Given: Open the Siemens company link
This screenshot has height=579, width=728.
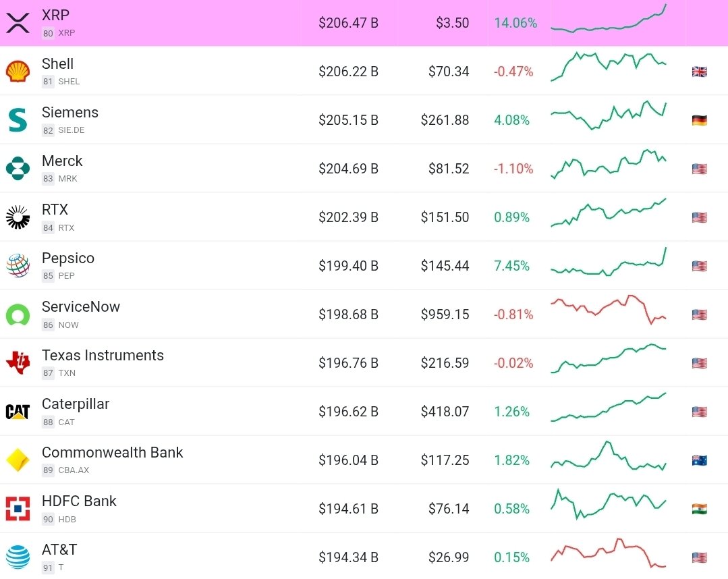Looking at the screenshot, I should point(70,113).
